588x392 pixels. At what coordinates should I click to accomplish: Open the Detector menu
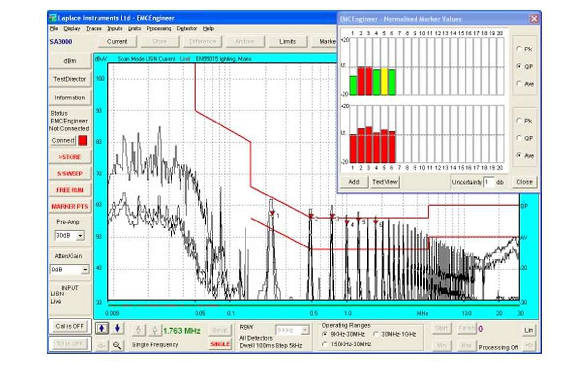click(x=187, y=29)
